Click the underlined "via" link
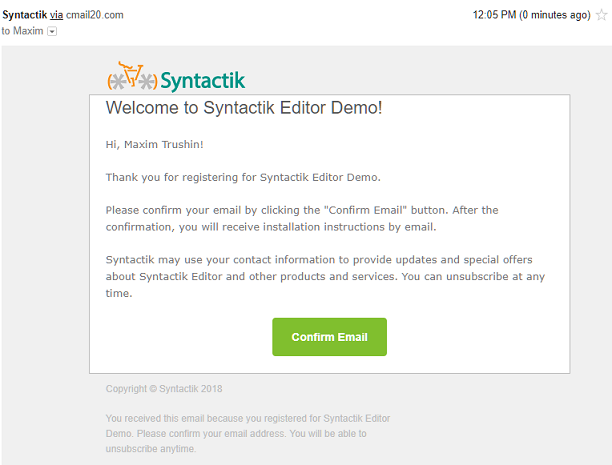The width and height of the screenshot is (612, 465). click(x=56, y=15)
